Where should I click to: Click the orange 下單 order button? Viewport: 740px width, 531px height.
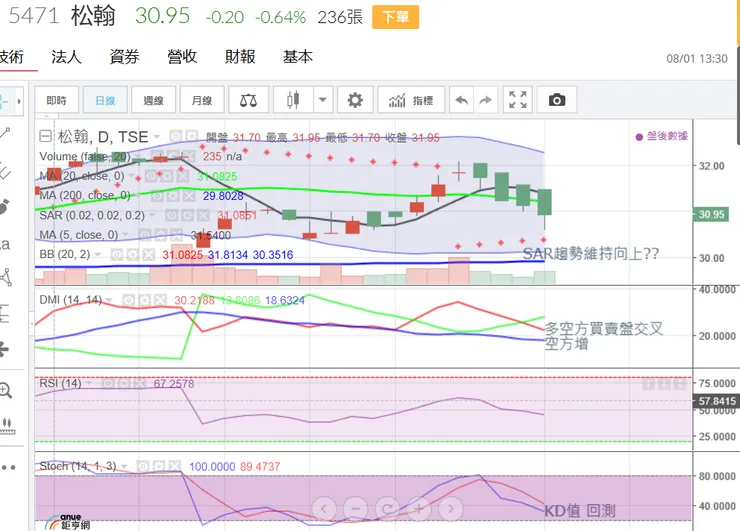point(395,17)
